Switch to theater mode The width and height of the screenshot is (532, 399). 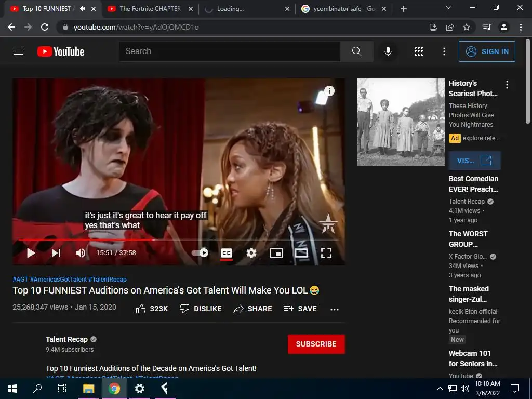[x=301, y=253]
